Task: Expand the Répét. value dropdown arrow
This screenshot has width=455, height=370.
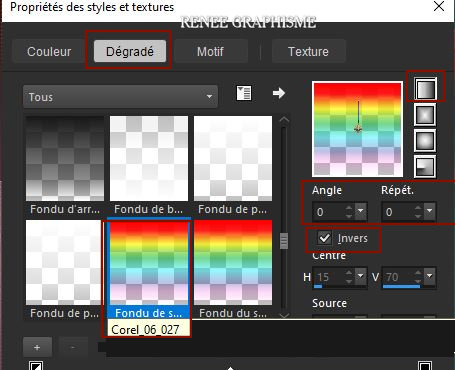Action: click(x=430, y=211)
